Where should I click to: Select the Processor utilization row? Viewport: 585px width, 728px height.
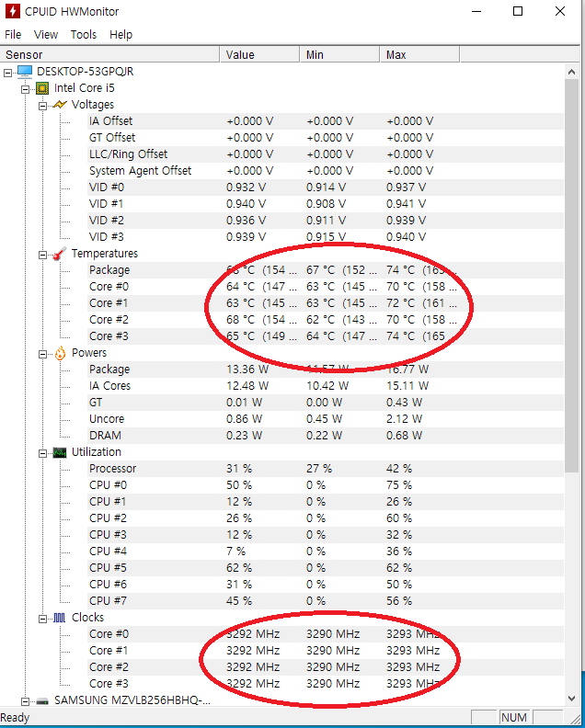[x=326, y=469]
